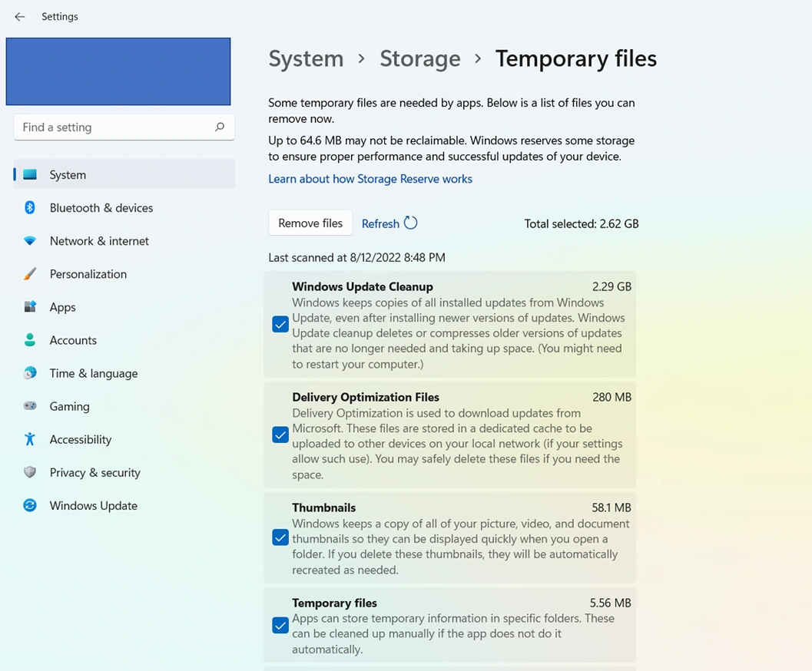Click the Gaming controller icon
The height and width of the screenshot is (671, 812).
tap(30, 406)
